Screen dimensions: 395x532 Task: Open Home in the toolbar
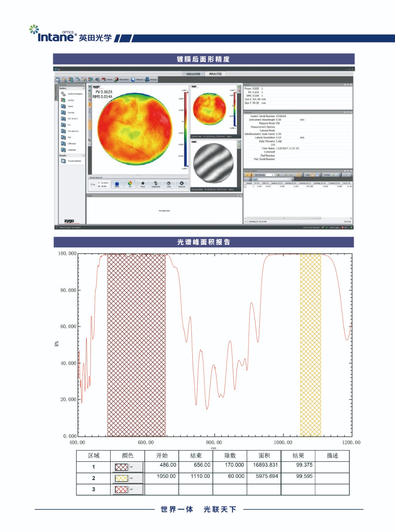tap(107, 79)
